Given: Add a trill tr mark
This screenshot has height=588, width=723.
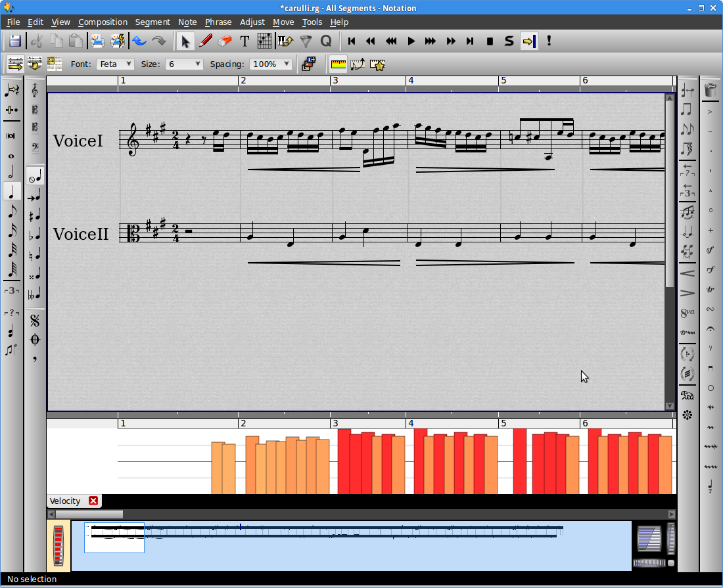Looking at the screenshot, I should point(710,289).
